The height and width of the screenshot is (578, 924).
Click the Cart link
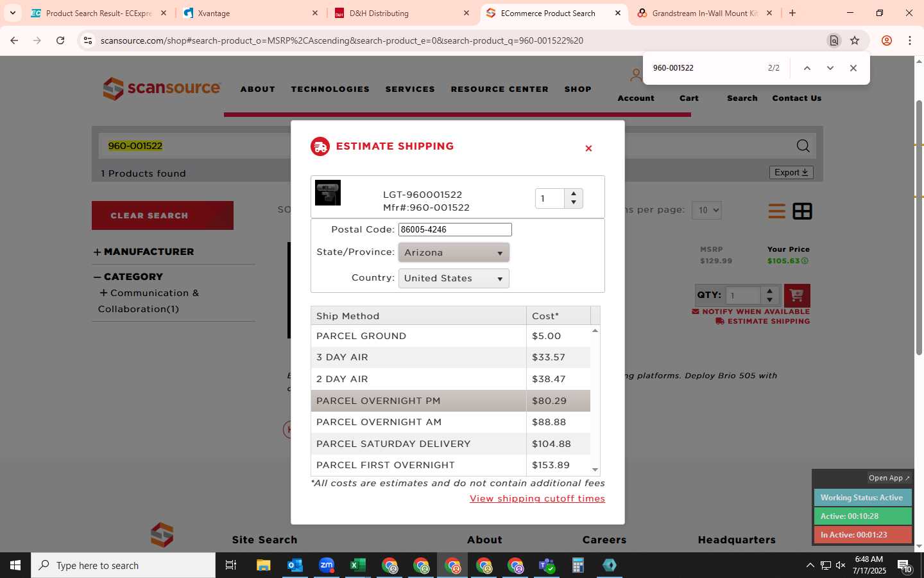tap(689, 98)
